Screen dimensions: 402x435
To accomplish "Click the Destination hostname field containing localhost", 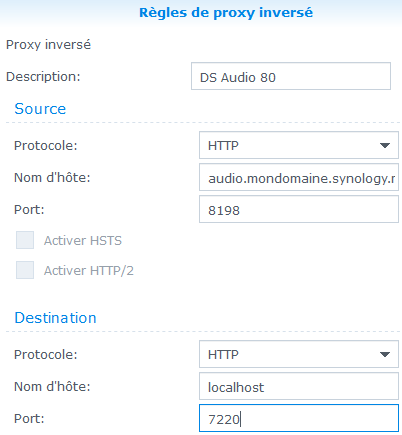I will 299,386.
